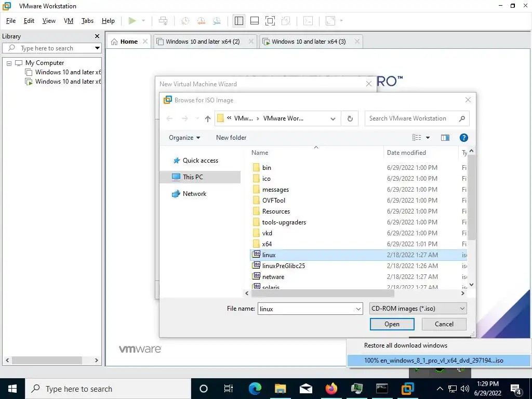Select This PC in navigation pane
532x399 pixels.
tap(200, 177)
